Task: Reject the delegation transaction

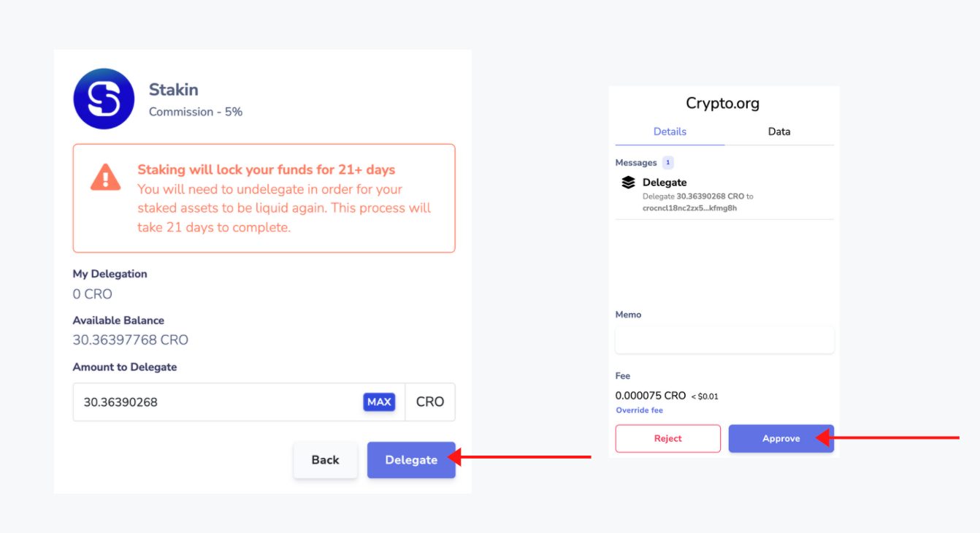Action: point(668,439)
